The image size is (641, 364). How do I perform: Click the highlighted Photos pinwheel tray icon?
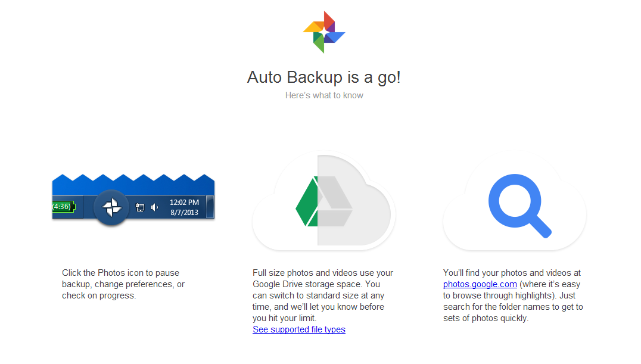pos(111,208)
